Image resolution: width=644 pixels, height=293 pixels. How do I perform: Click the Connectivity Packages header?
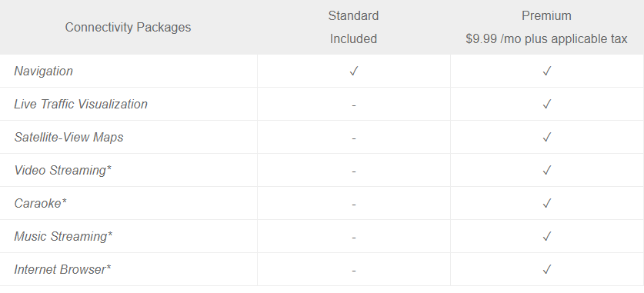(x=128, y=28)
